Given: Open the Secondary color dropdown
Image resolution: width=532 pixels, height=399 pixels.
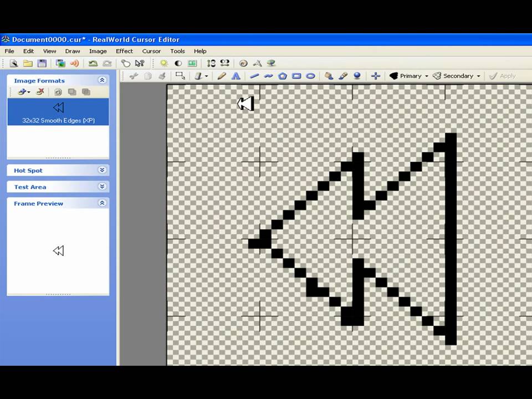Looking at the screenshot, I should tap(478, 76).
